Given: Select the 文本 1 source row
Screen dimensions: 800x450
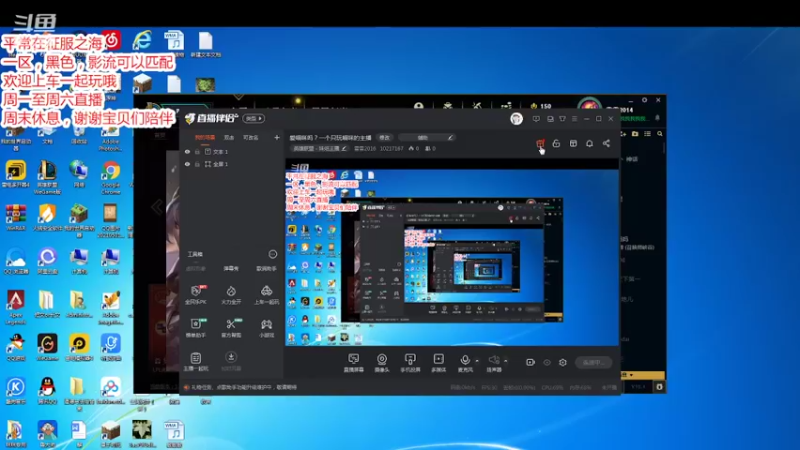Looking at the screenshot, I should 231,152.
